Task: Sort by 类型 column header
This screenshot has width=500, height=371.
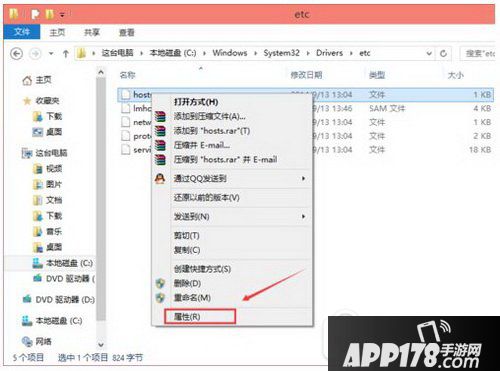Action: [377, 75]
